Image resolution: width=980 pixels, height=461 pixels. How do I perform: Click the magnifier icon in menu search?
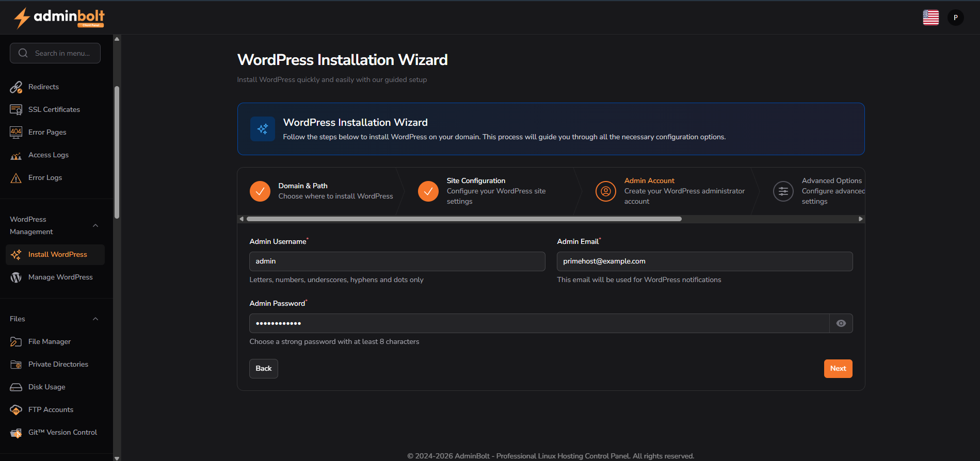coord(23,53)
